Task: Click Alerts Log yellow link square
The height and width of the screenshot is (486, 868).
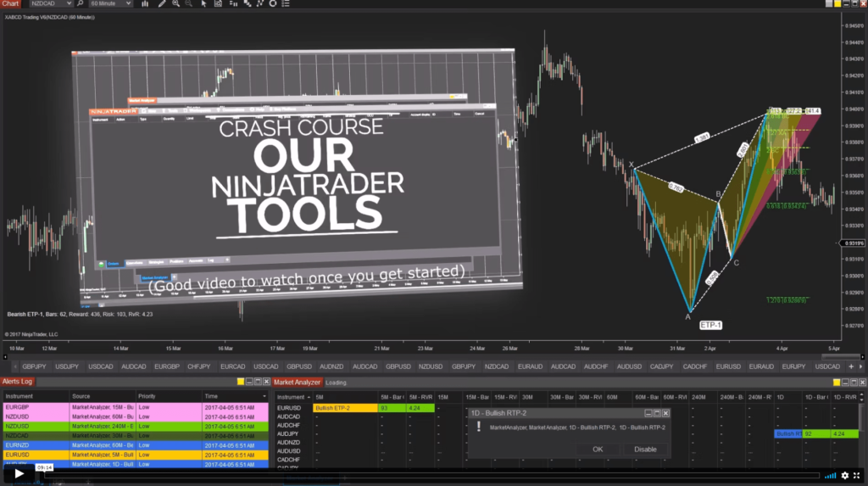Action: pyautogui.click(x=240, y=382)
